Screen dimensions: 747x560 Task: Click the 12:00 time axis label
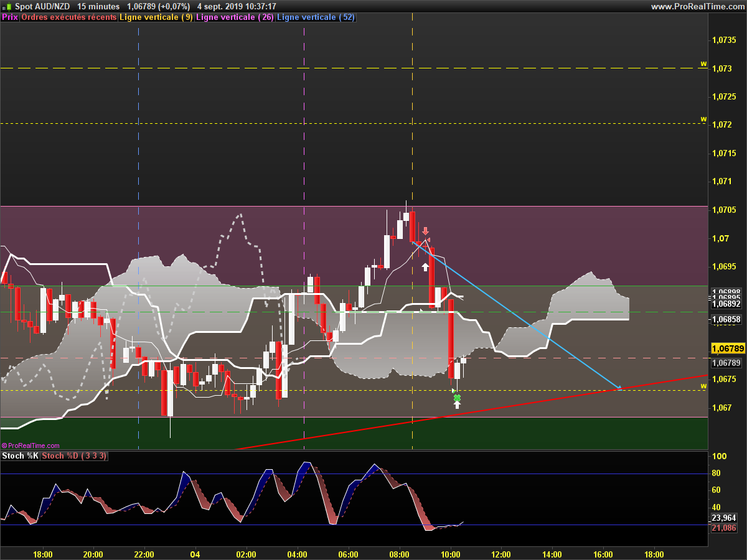click(x=501, y=554)
